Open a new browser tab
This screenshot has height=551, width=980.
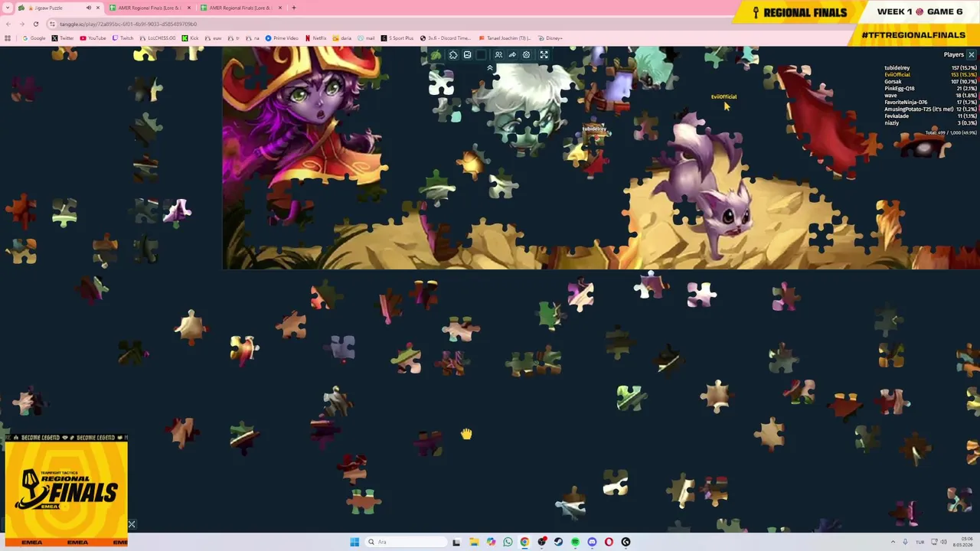click(x=294, y=8)
